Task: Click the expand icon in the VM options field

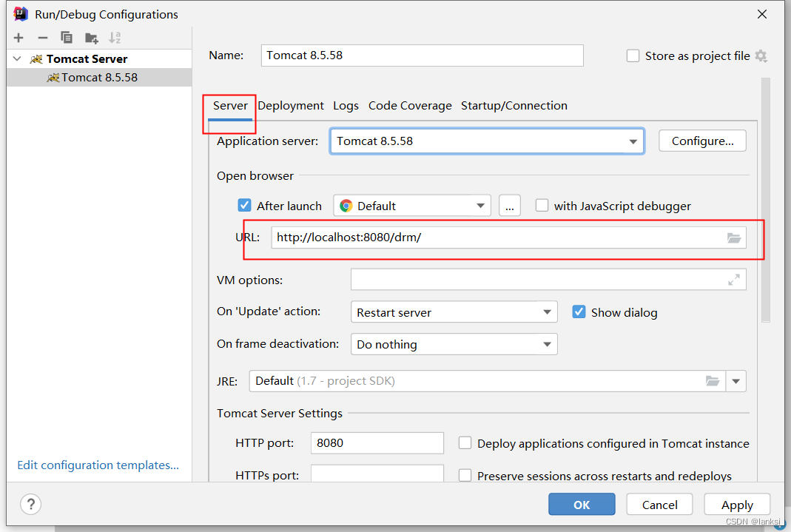Action: 734,280
